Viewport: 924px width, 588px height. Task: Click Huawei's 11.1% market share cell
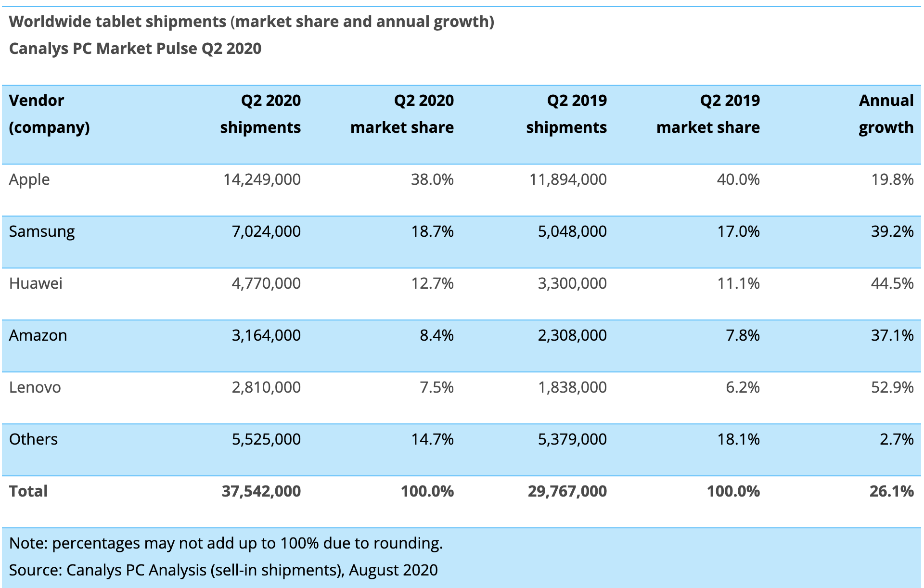[x=738, y=283]
